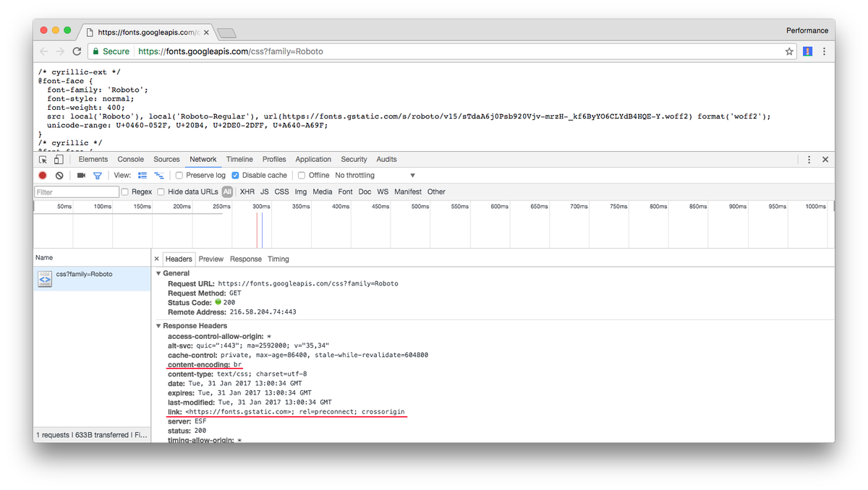The height and width of the screenshot is (490, 868).
Task: Click the browser address bar URL
Action: 231,51
